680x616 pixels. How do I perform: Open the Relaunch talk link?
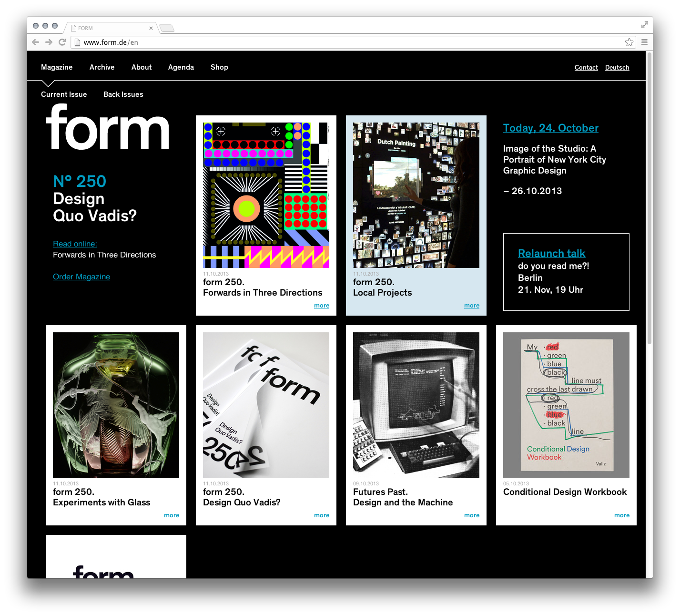click(551, 253)
